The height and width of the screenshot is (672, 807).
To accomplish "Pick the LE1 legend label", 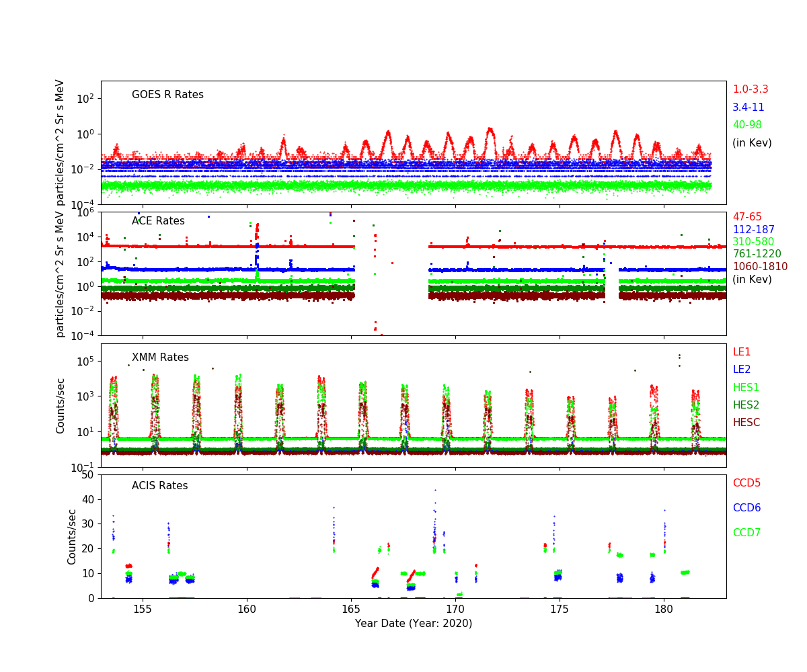I will tap(741, 352).
